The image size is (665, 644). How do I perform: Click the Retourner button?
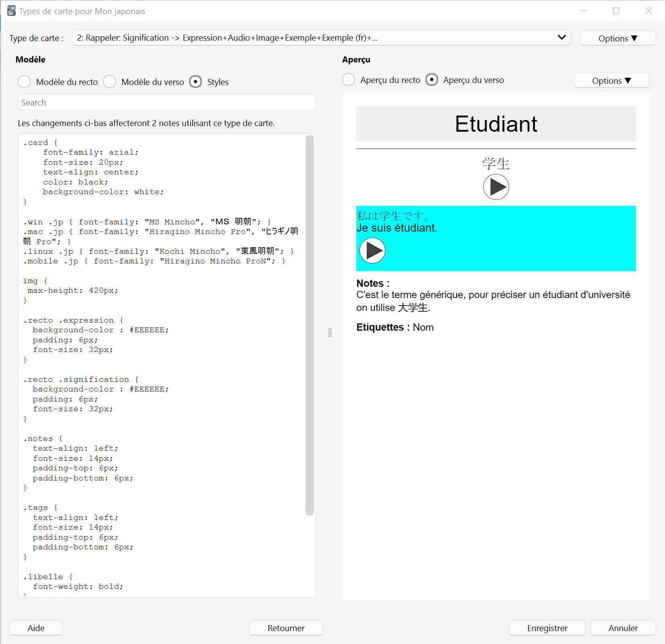click(286, 628)
